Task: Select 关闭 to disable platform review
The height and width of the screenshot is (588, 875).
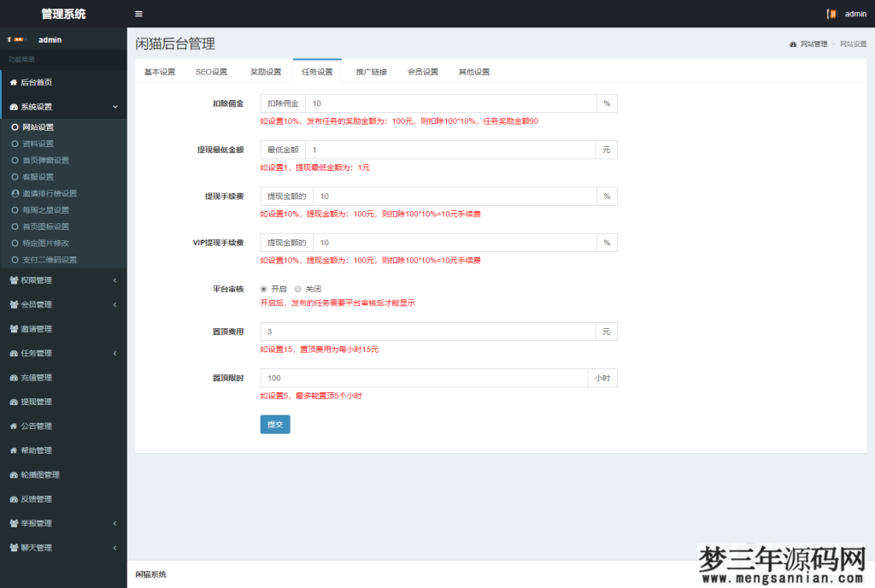Action: tap(299, 289)
